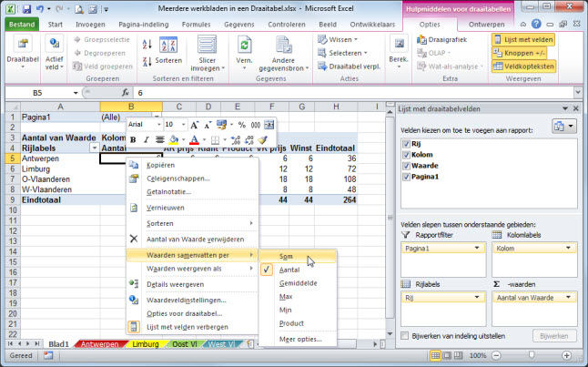
Task: Select the Eindtotaal cell showing 264
Action: pos(336,199)
